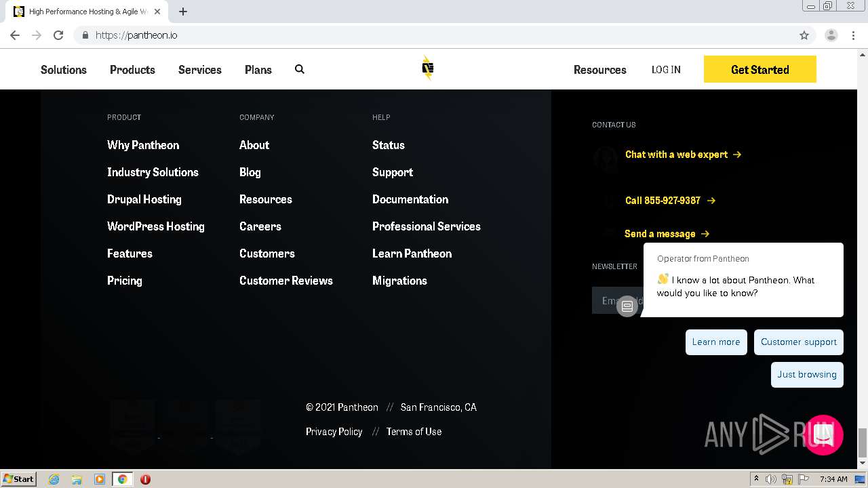
Task: Go to Industry Solutions
Action: pyautogui.click(x=153, y=172)
